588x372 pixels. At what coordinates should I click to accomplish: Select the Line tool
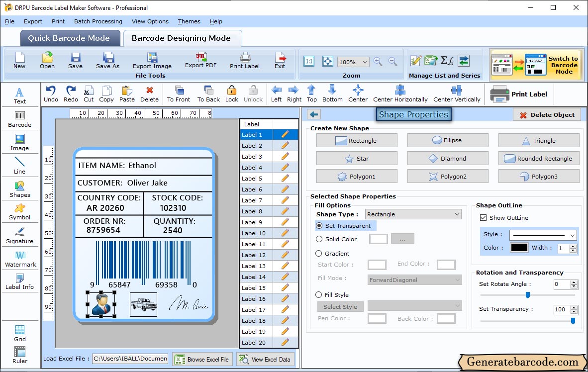pos(19,166)
